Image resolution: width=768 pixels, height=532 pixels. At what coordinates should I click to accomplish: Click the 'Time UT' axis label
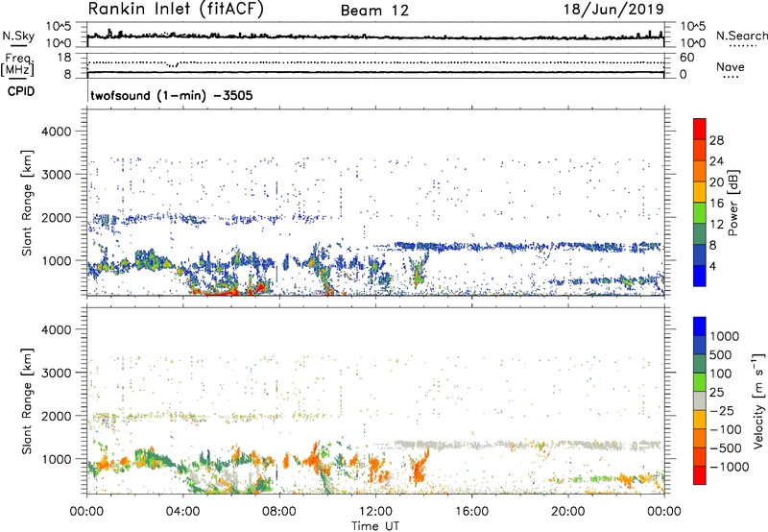(375, 526)
